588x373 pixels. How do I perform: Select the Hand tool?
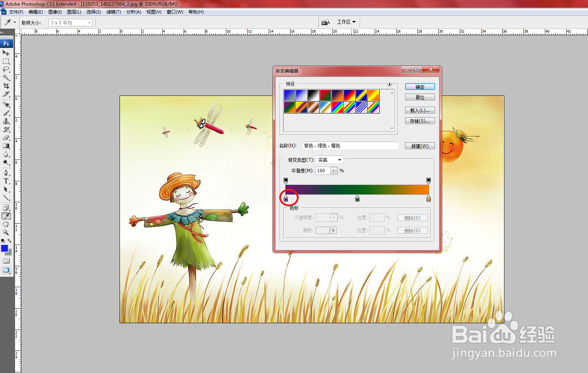pyautogui.click(x=6, y=224)
